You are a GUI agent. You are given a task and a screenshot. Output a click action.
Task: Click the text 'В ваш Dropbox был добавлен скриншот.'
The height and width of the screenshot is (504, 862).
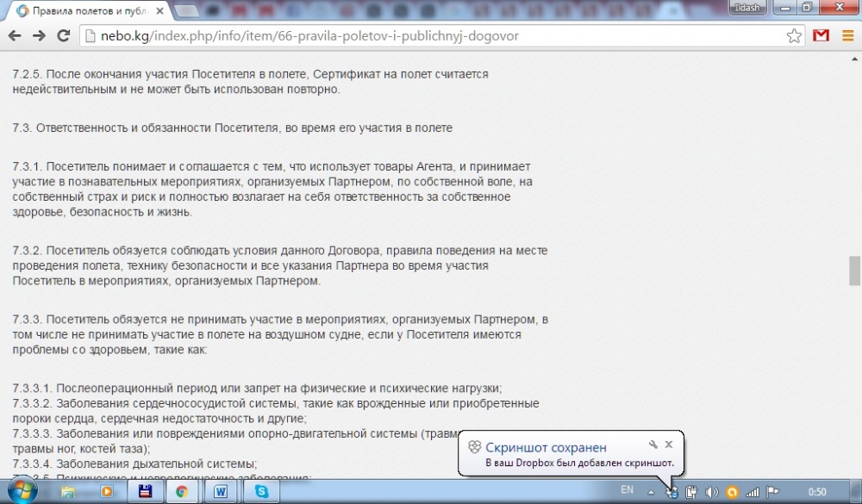579,463
